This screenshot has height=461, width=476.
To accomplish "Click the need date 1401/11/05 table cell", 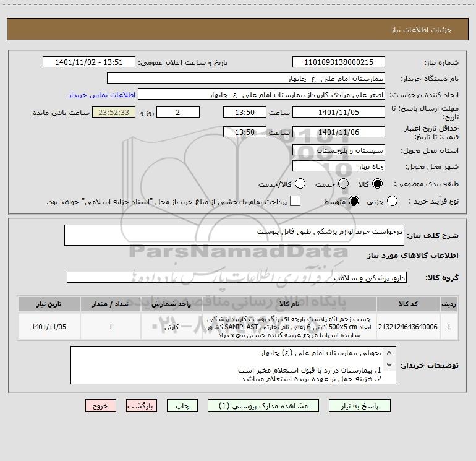I will tap(49, 327).
